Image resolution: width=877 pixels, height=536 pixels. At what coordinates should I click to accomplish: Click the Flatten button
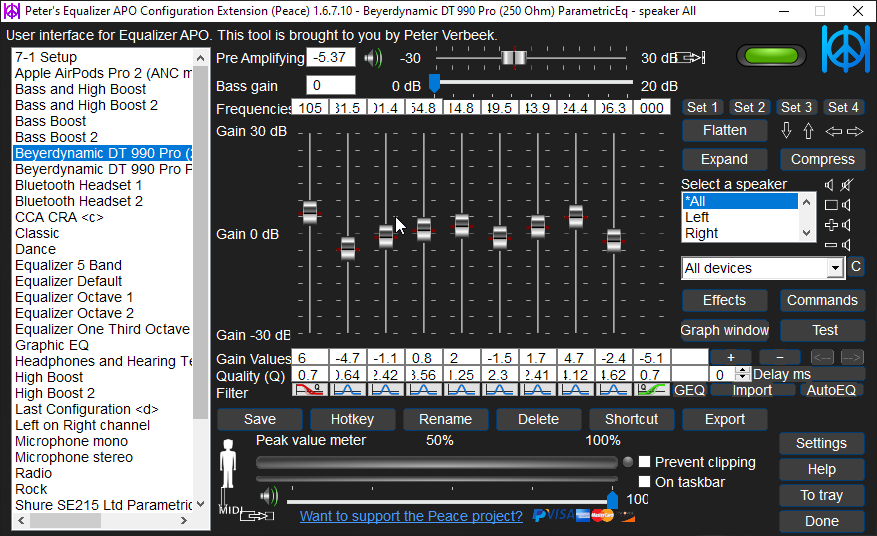pyautogui.click(x=724, y=130)
